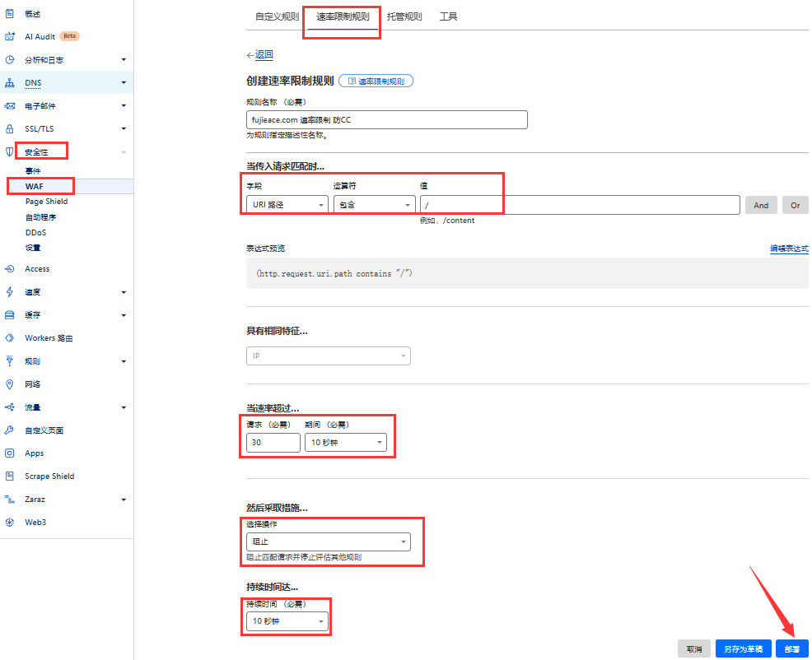
Task: Open Bots (自动程序) in the Security submenu
Action: coord(40,217)
